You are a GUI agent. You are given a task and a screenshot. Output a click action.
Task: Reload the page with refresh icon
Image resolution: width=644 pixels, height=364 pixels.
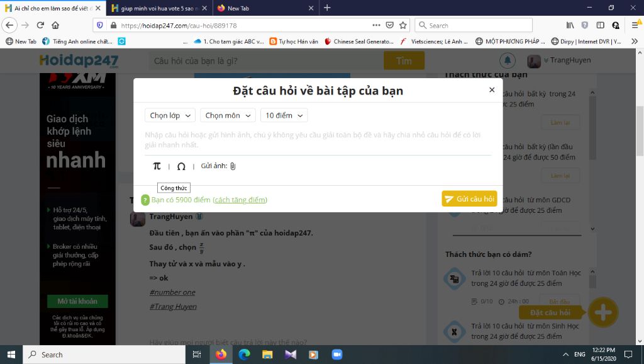click(40, 25)
